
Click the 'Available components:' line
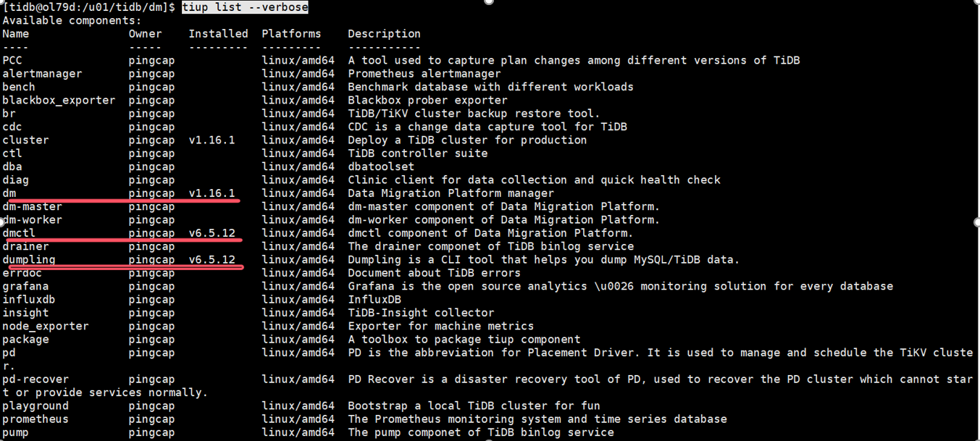click(72, 20)
